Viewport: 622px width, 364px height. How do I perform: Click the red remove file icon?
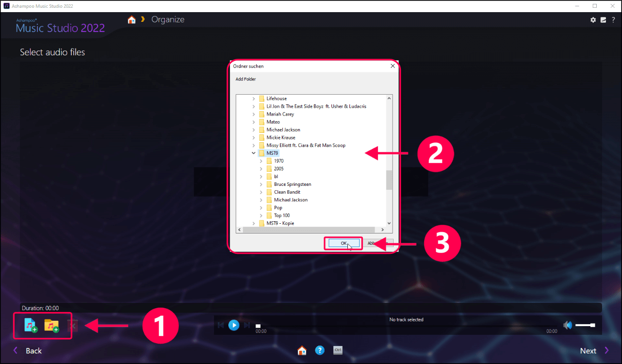coord(72,326)
